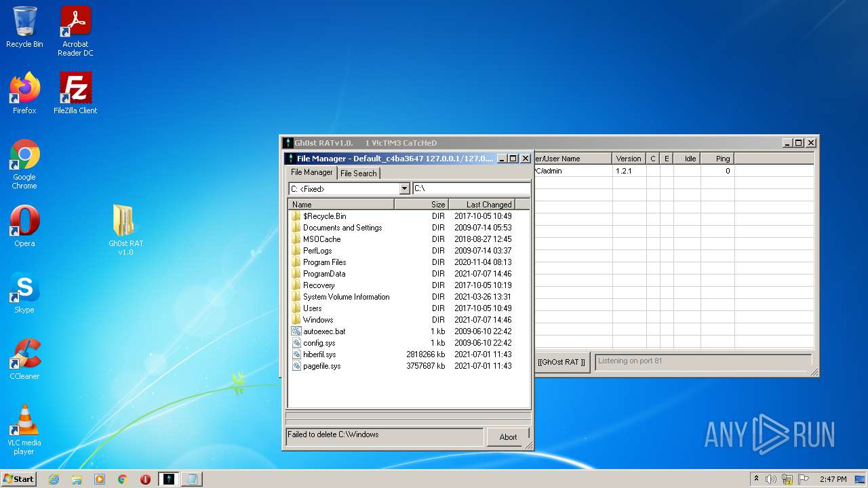This screenshot has width=868, height=488.
Task: Select the MSOCache folder icon
Action: click(296, 239)
